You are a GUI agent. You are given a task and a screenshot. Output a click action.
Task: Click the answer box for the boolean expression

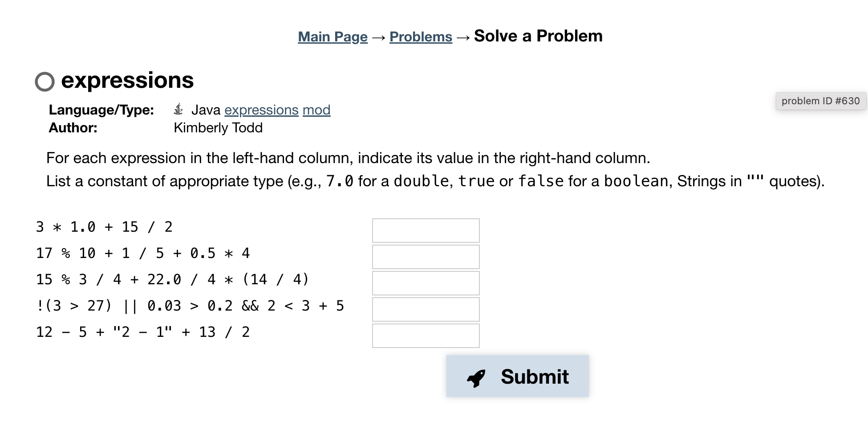(x=425, y=309)
